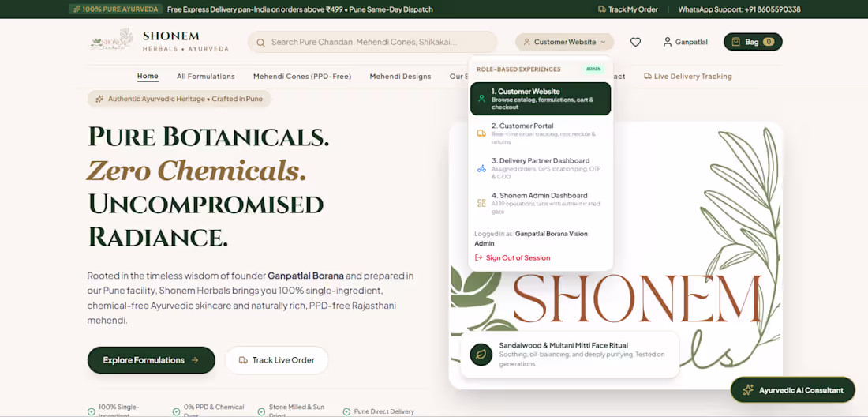This screenshot has height=417, width=868.
Task: Open the Ayurvedic AI Consultant chat
Action: click(x=793, y=390)
